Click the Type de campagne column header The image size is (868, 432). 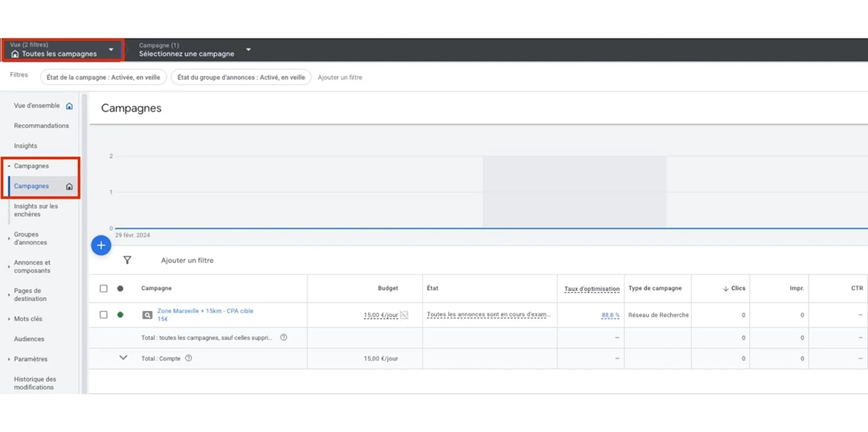click(x=655, y=288)
